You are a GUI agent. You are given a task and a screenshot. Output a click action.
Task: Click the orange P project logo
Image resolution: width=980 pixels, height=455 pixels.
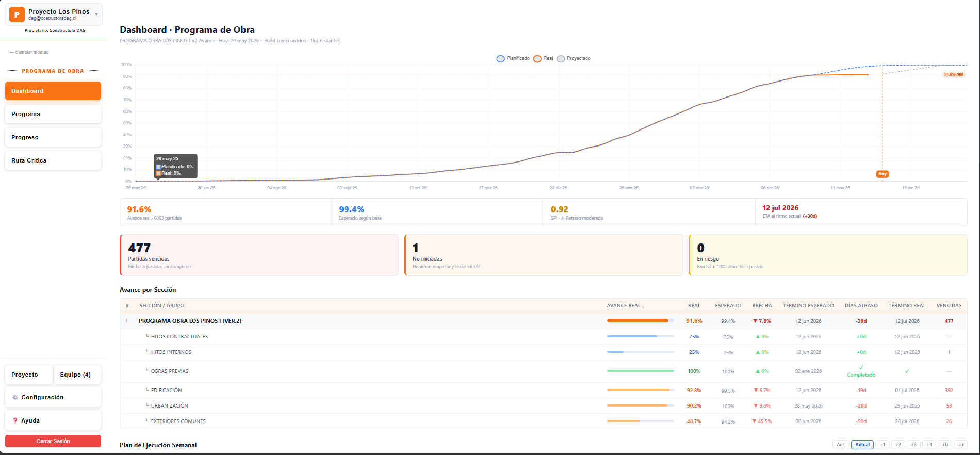pyautogui.click(x=17, y=14)
